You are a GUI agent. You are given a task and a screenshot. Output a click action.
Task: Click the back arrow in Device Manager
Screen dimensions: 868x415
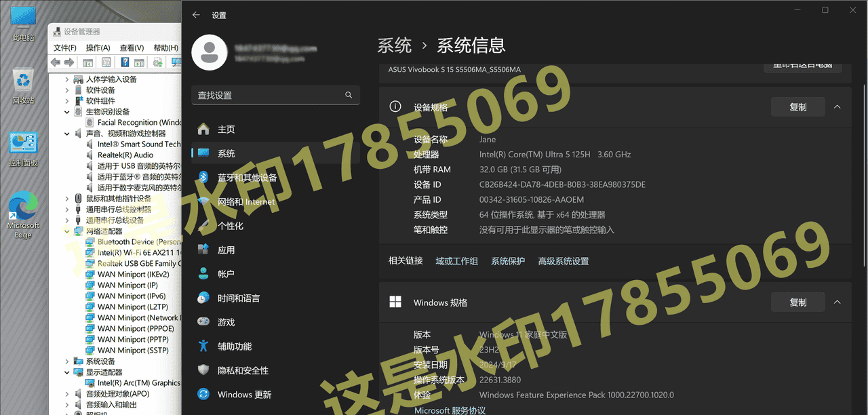(55, 62)
